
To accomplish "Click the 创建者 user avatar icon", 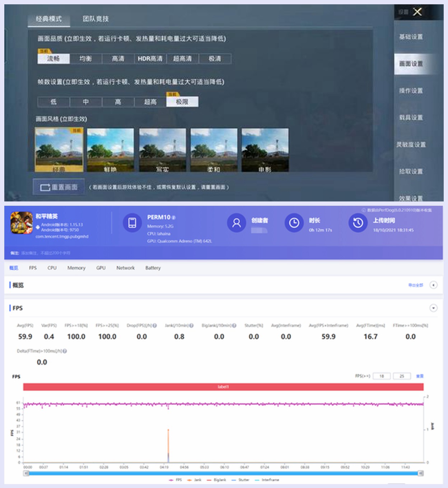I will pyautogui.click(x=236, y=223).
